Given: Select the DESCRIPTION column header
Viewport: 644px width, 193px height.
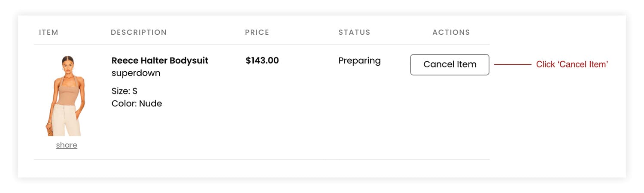Looking at the screenshot, I should [x=139, y=33].
